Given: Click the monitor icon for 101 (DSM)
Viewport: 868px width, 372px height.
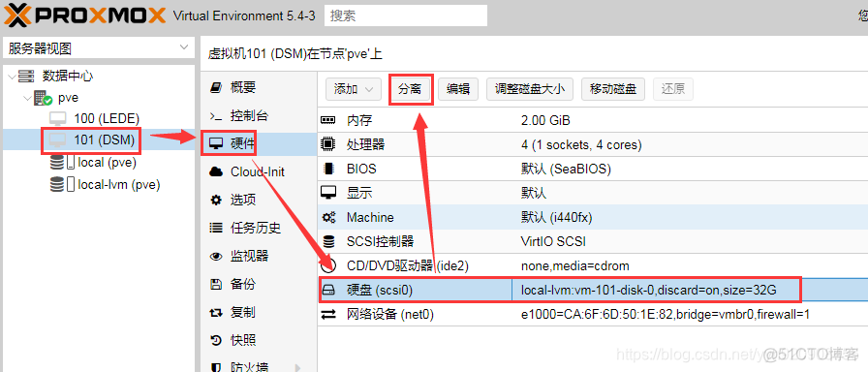Looking at the screenshot, I should [58, 140].
